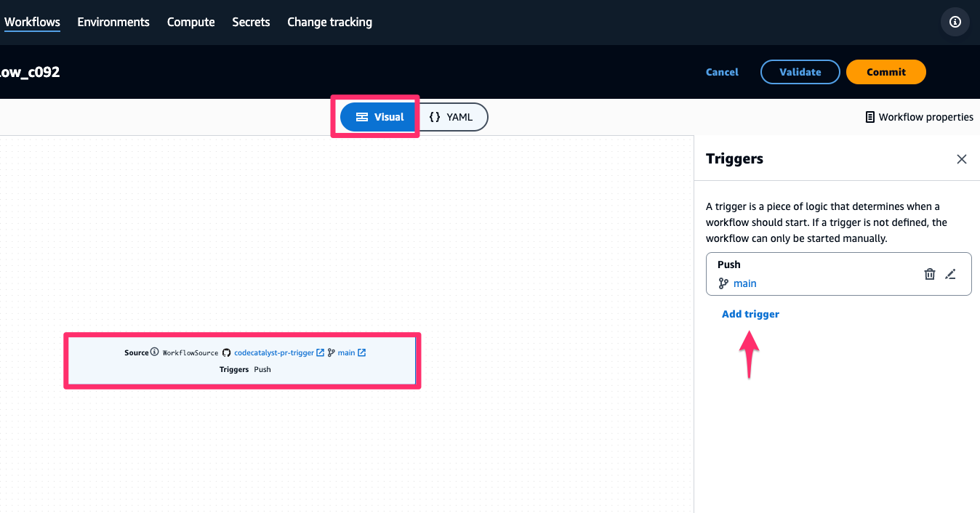
Task: Open Workflow properties
Action: [919, 117]
